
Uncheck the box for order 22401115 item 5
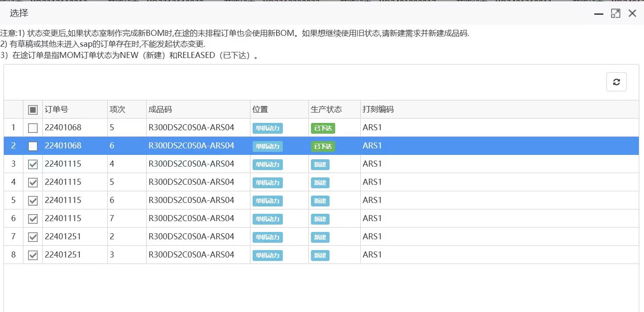click(x=33, y=182)
